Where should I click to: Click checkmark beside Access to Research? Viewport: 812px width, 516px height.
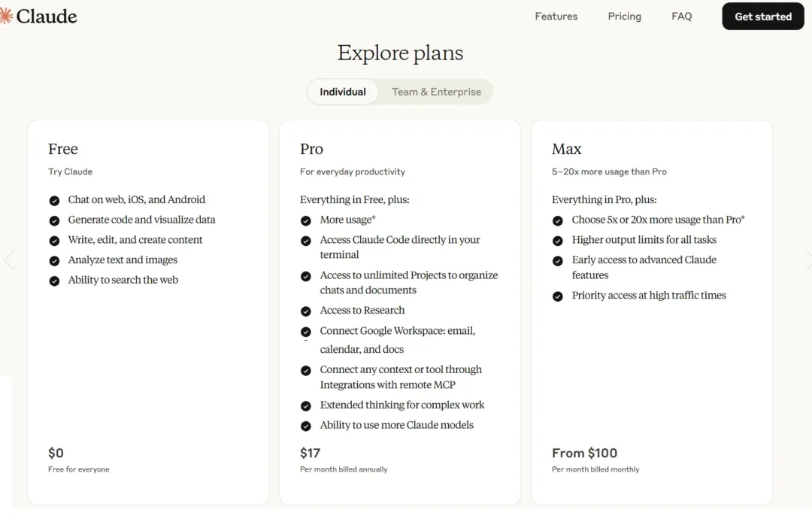click(306, 311)
